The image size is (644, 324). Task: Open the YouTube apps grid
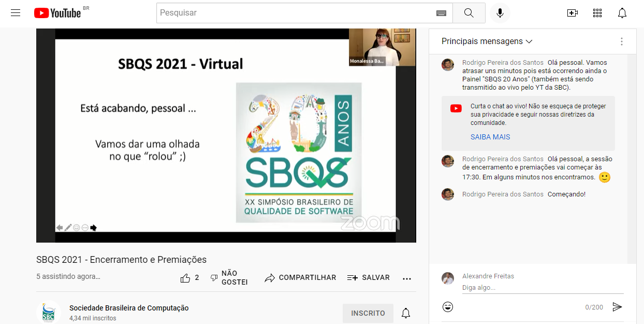(x=597, y=13)
